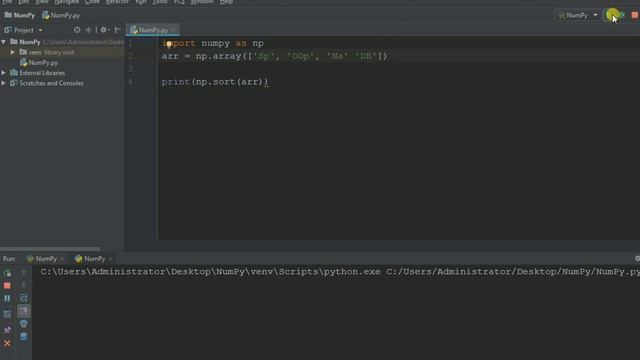This screenshot has width=640, height=360.
Task: Open Run panel settings gear at right
Action: tap(637, 258)
